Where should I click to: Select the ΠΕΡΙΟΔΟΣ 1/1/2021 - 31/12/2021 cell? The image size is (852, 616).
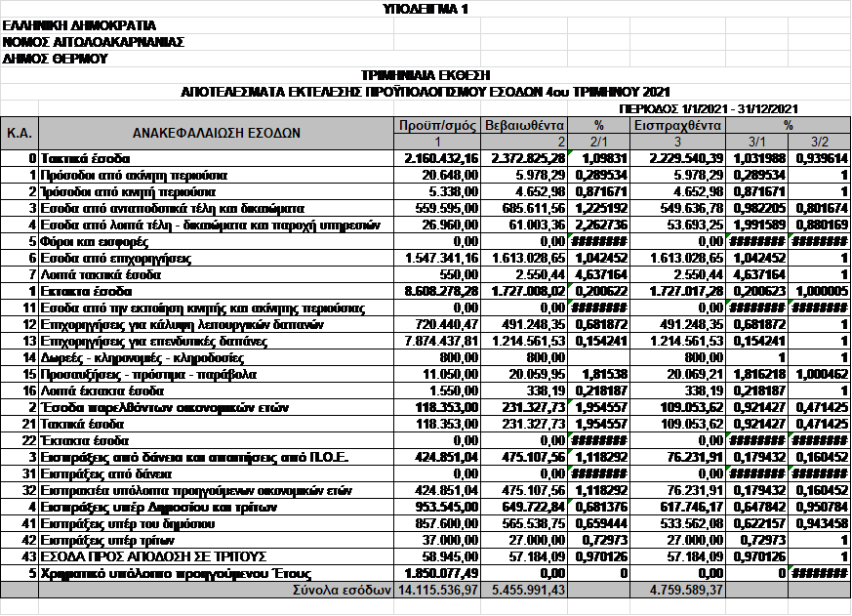click(x=710, y=108)
